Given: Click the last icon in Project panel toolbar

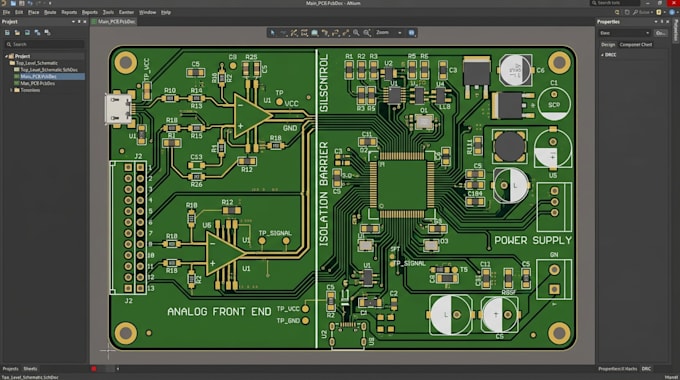Looking at the screenshot, I should [x=47, y=33].
